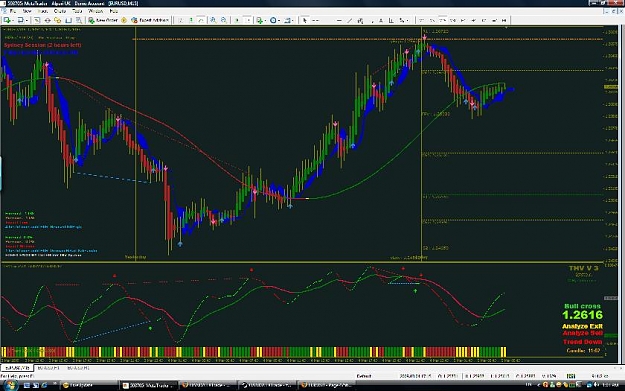Viewport: 625px width, 391px height.
Task: Click the New Order button
Action: tap(103, 20)
